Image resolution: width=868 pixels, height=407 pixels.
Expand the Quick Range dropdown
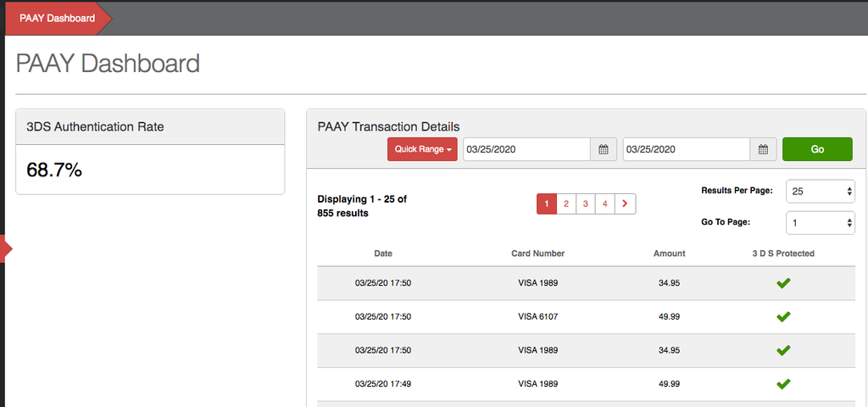pyautogui.click(x=422, y=149)
